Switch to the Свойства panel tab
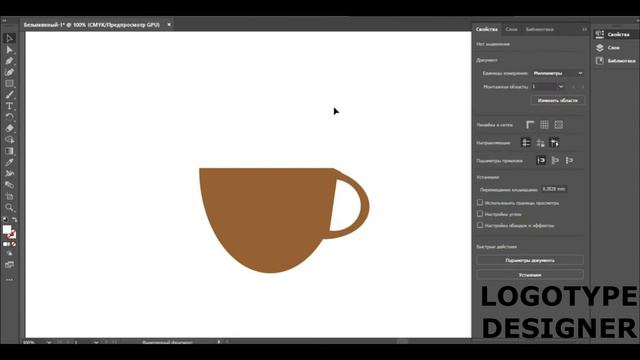Screen dimensions: 640x360 point(487,29)
